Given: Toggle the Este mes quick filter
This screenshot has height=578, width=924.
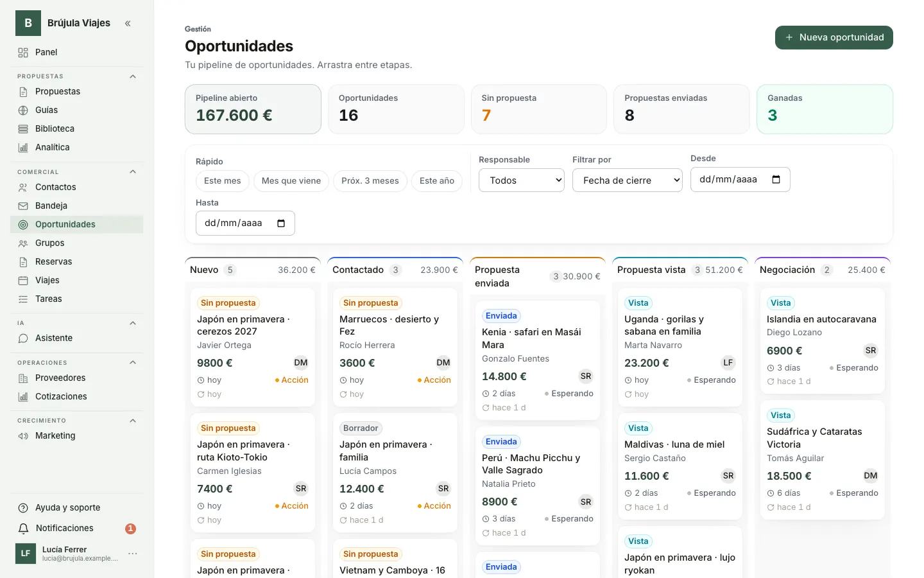Looking at the screenshot, I should [x=223, y=181].
